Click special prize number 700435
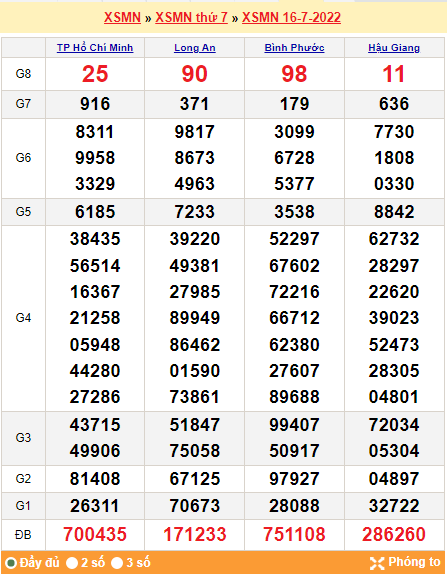Viewport: 447px width, 577px height. click(95, 534)
